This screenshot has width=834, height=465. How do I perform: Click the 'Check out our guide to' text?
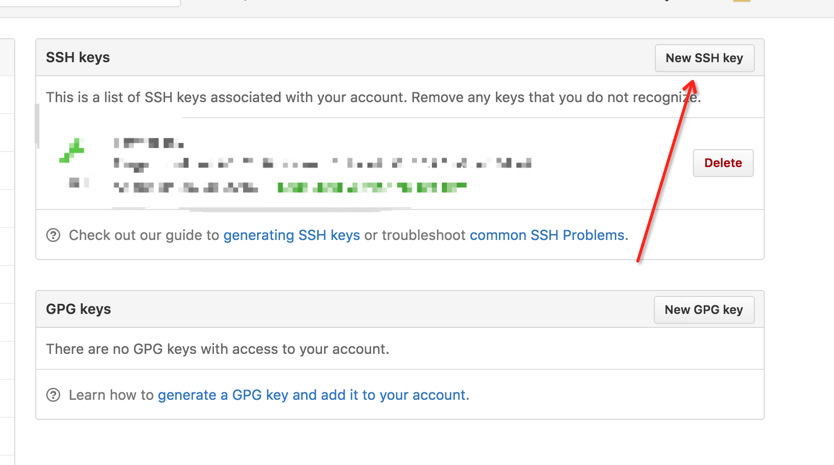(x=144, y=235)
